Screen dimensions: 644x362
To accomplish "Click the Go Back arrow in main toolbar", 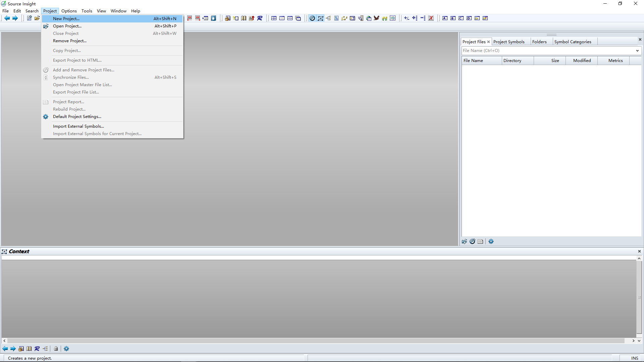I will click(7, 18).
